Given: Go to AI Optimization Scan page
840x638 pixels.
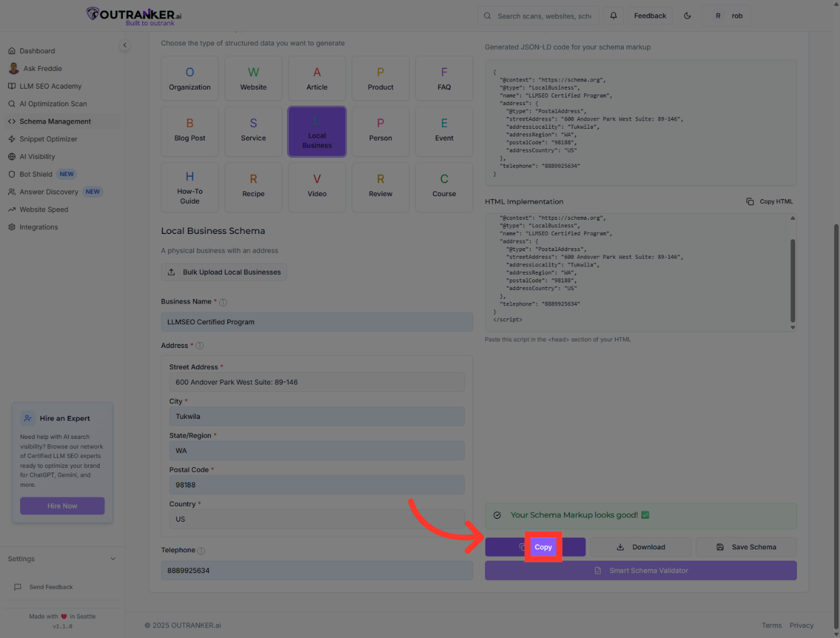Looking at the screenshot, I should pos(53,104).
